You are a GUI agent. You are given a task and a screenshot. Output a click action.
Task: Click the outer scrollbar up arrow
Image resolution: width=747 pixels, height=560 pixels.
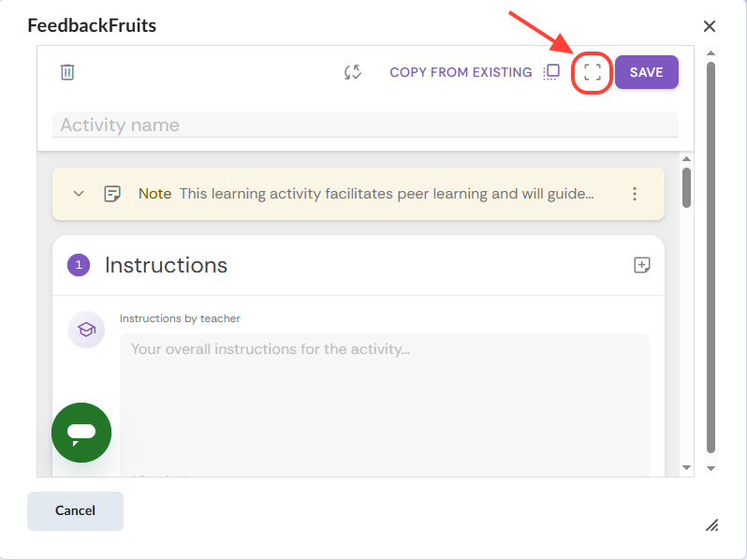710,53
